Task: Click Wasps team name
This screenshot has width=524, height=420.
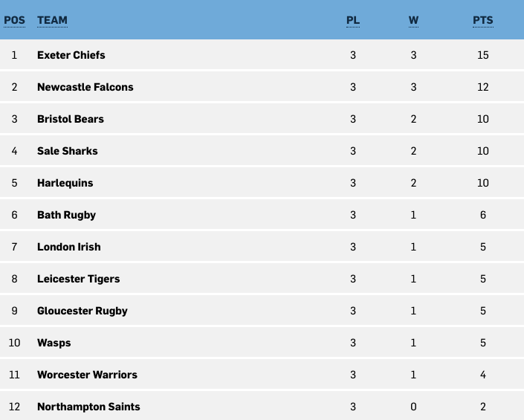Action: click(54, 343)
